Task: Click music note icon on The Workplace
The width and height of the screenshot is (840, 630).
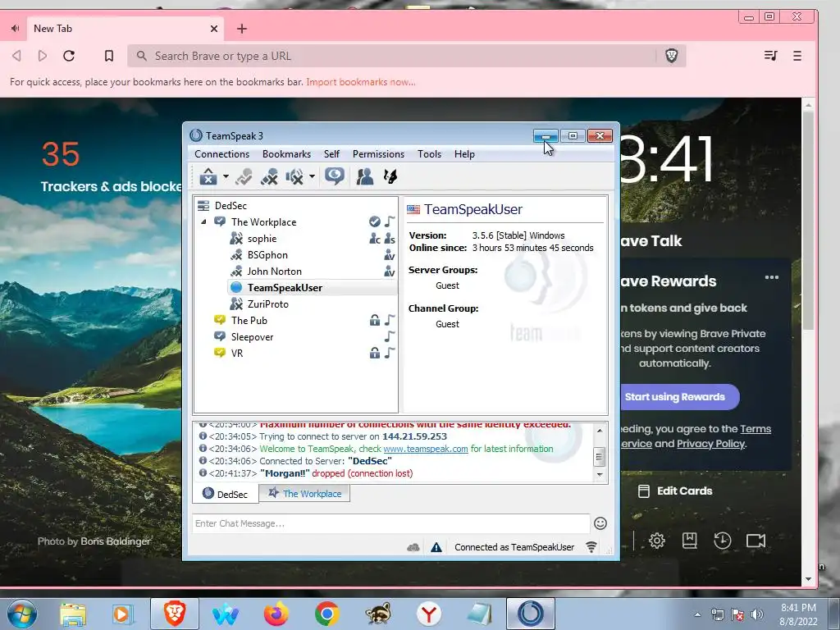Action: click(x=390, y=221)
